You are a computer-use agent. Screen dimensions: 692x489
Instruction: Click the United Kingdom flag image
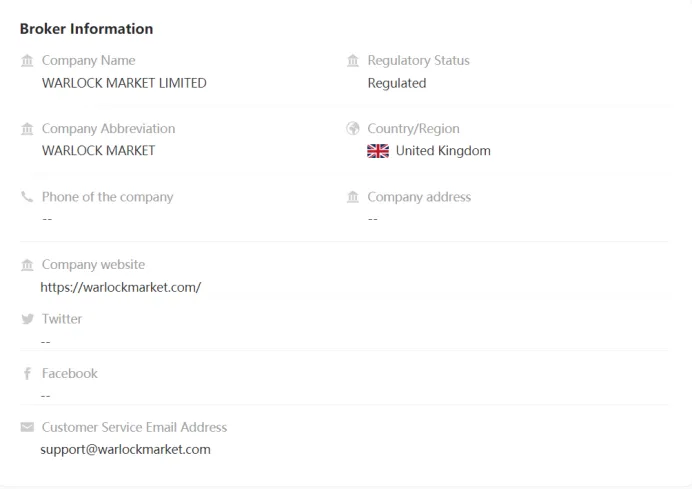pyautogui.click(x=378, y=151)
